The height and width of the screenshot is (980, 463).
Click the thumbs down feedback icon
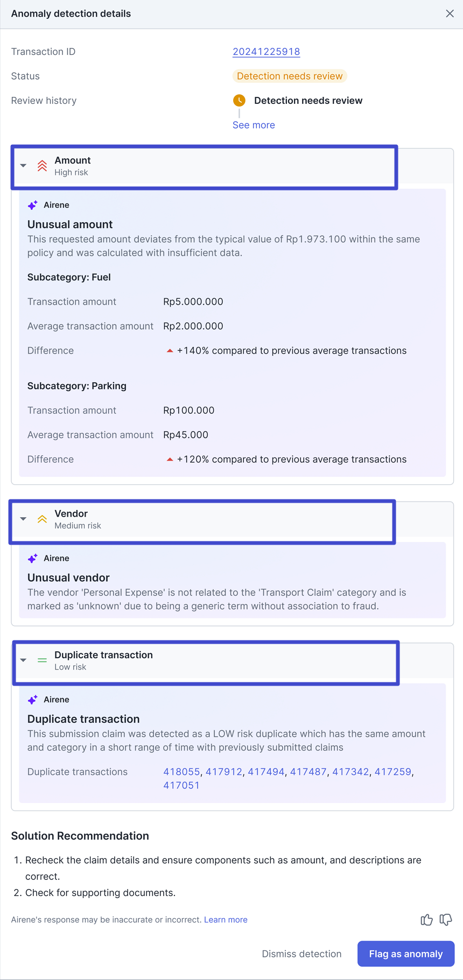(446, 920)
